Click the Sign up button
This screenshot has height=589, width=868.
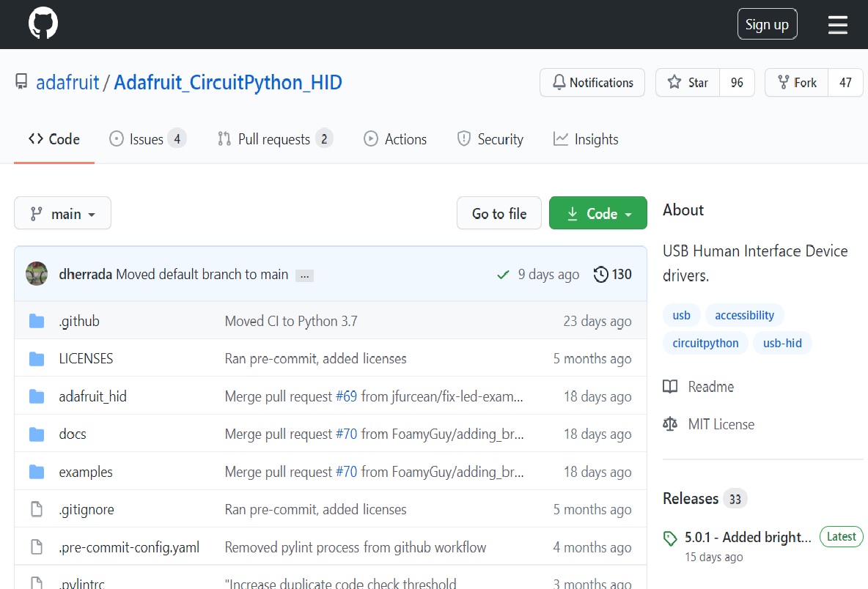(767, 24)
